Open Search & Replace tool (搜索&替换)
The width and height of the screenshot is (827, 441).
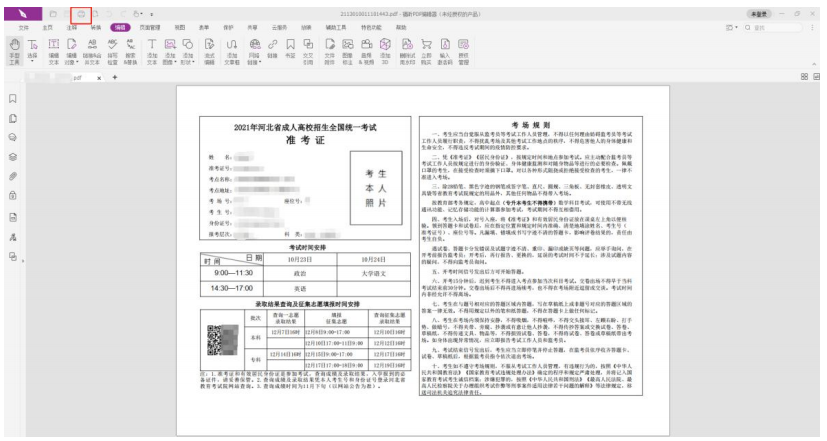[130, 52]
